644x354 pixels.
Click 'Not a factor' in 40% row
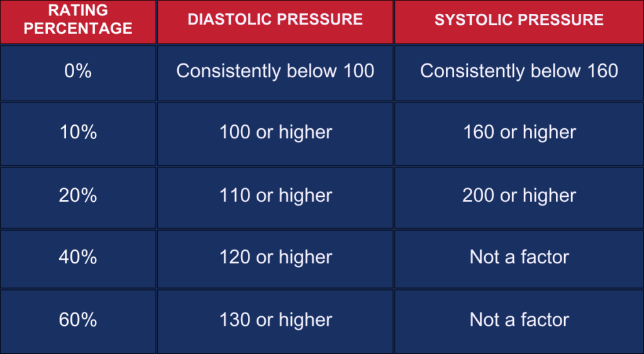[x=519, y=257]
